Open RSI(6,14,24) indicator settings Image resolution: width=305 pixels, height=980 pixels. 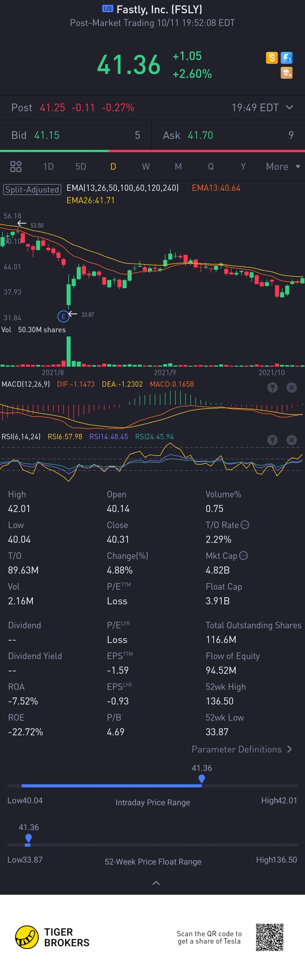21,437
